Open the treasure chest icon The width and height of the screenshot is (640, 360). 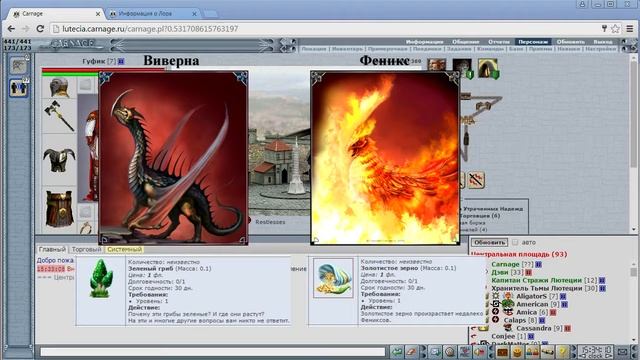[x=502, y=351]
